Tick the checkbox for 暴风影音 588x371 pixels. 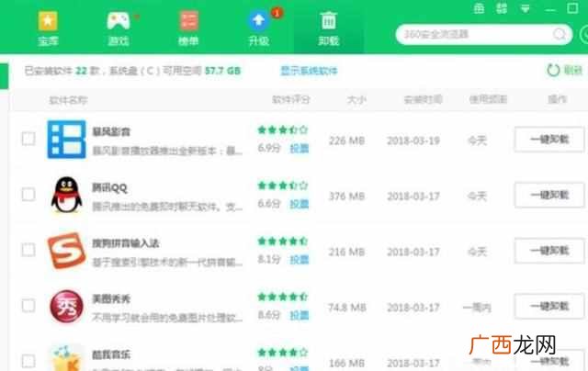[28, 139]
